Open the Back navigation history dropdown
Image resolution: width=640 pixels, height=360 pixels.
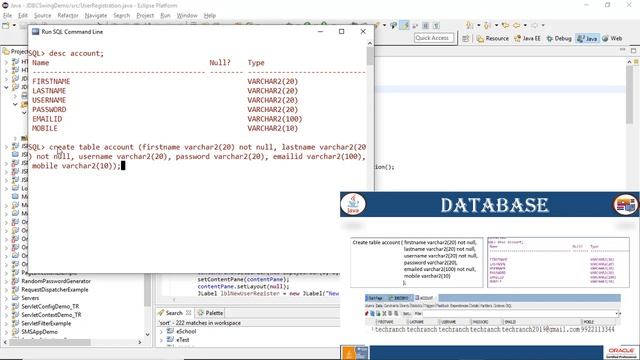click(x=525, y=25)
